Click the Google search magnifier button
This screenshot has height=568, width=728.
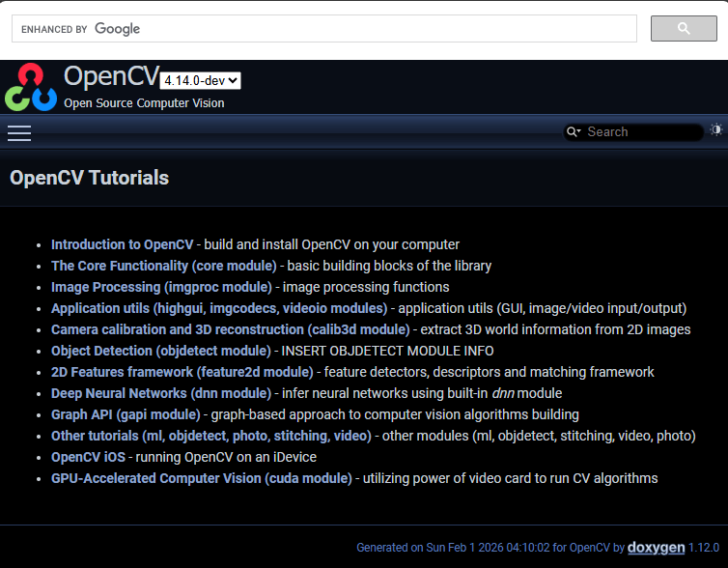tap(684, 28)
